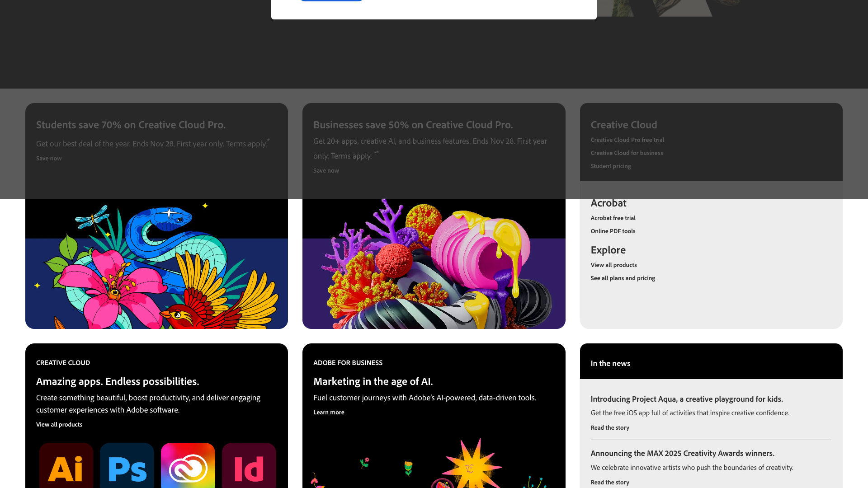Open the Student pricing link
Screen dimensions: 868x488
coord(611,166)
